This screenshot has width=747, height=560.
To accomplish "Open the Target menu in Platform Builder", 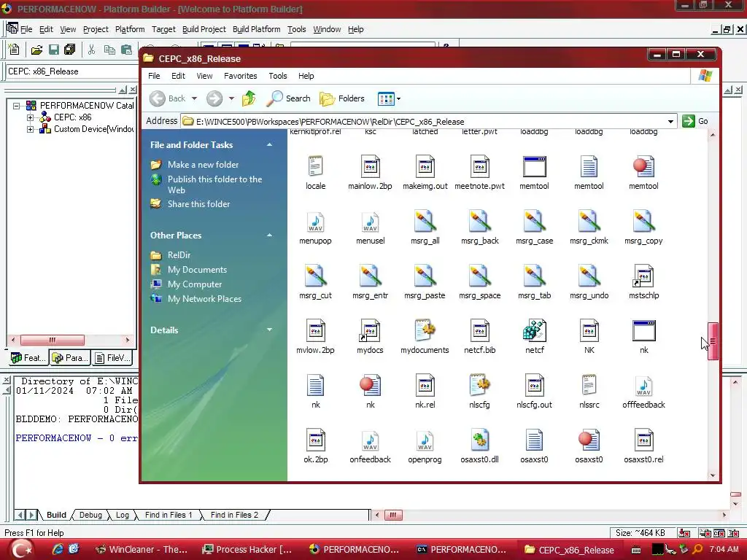I will click(163, 29).
